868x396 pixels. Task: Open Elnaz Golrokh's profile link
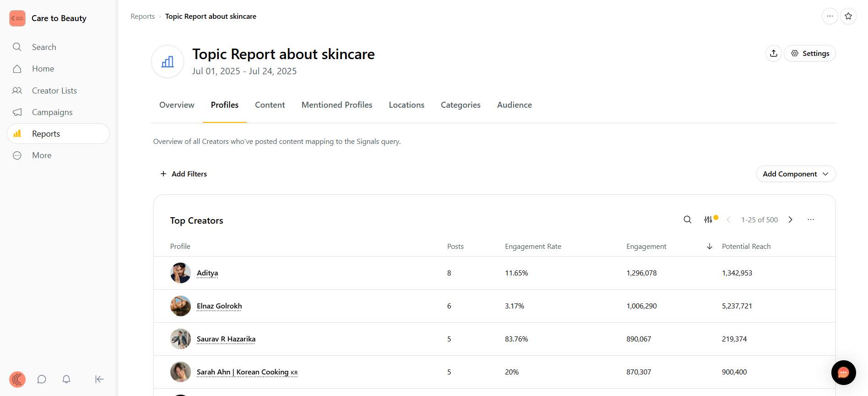tap(219, 306)
